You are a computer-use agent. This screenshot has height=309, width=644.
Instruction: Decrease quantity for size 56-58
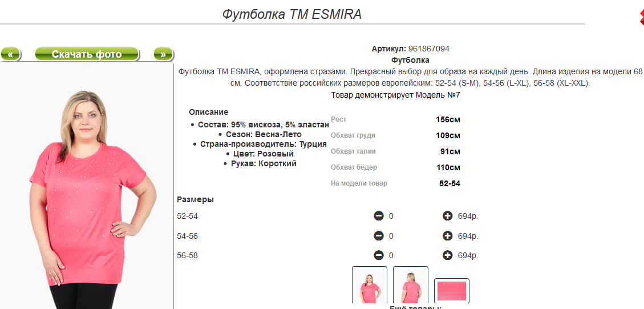pos(379,255)
